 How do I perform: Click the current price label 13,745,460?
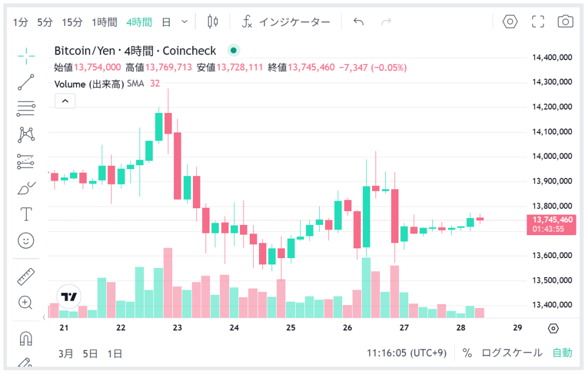pos(552,220)
